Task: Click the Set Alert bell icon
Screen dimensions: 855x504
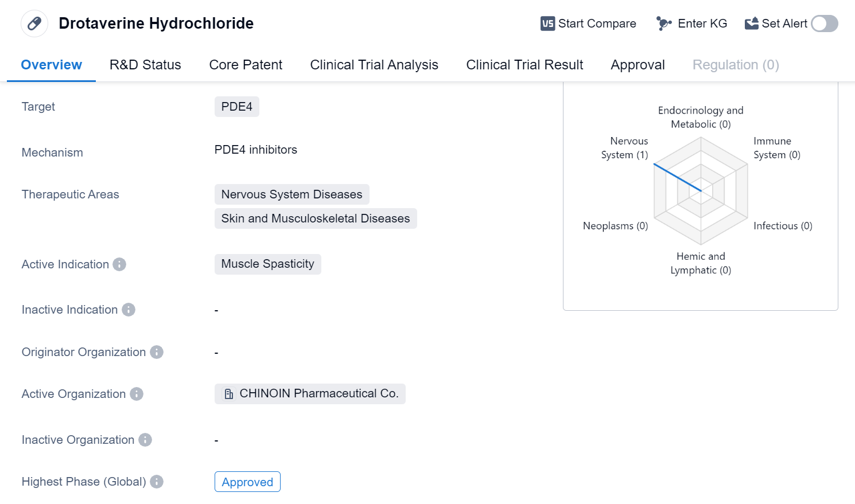Action: 751,24
